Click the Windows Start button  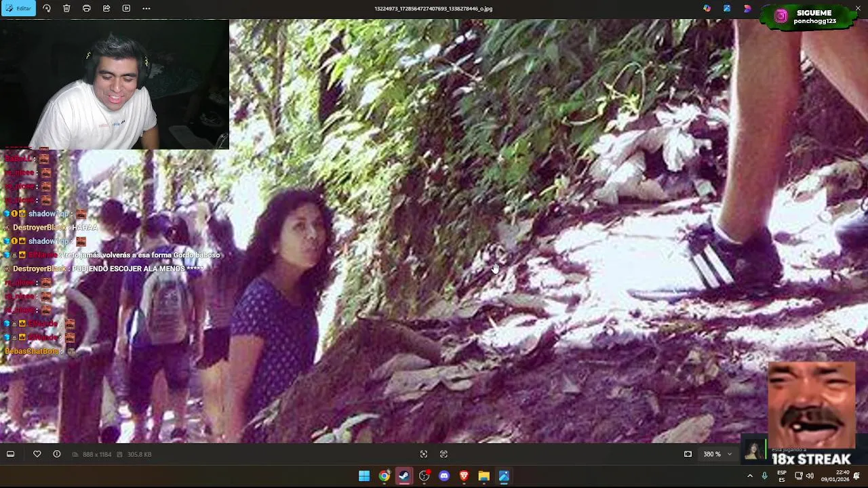coord(364,476)
